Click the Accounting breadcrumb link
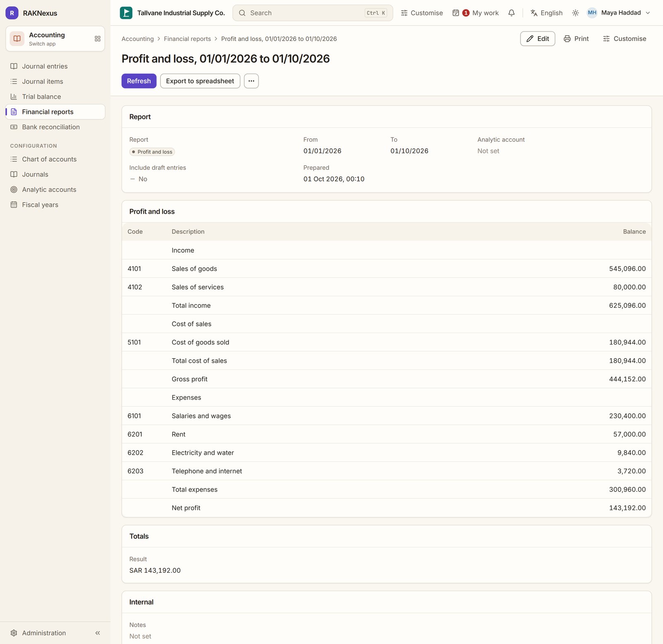This screenshot has height=644, width=663. pos(138,39)
